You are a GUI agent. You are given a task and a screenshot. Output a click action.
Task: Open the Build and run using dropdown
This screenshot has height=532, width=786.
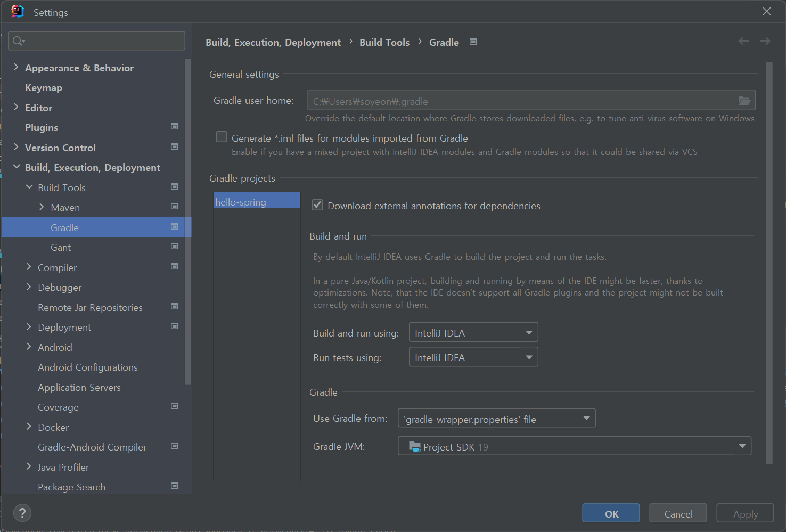[x=473, y=332]
